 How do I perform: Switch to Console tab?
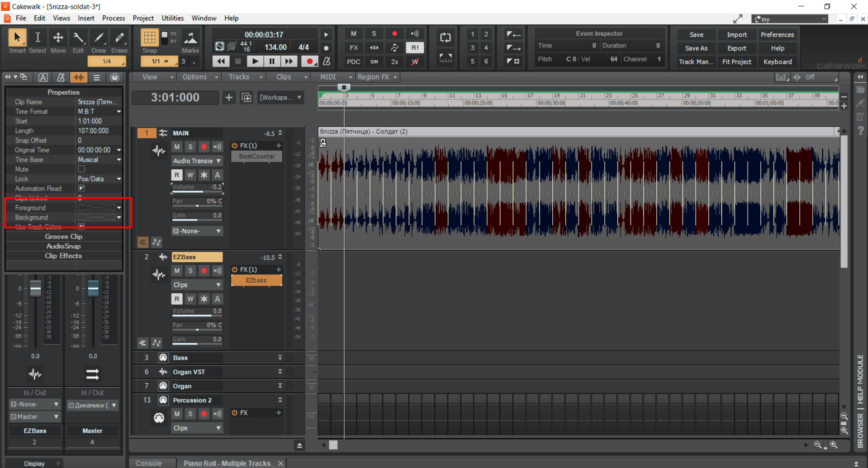click(x=148, y=463)
